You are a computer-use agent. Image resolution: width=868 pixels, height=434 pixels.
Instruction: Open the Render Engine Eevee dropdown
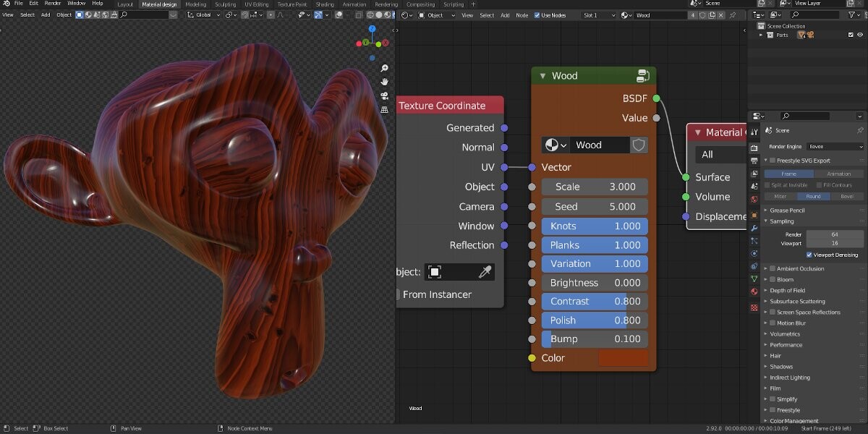[835, 146]
